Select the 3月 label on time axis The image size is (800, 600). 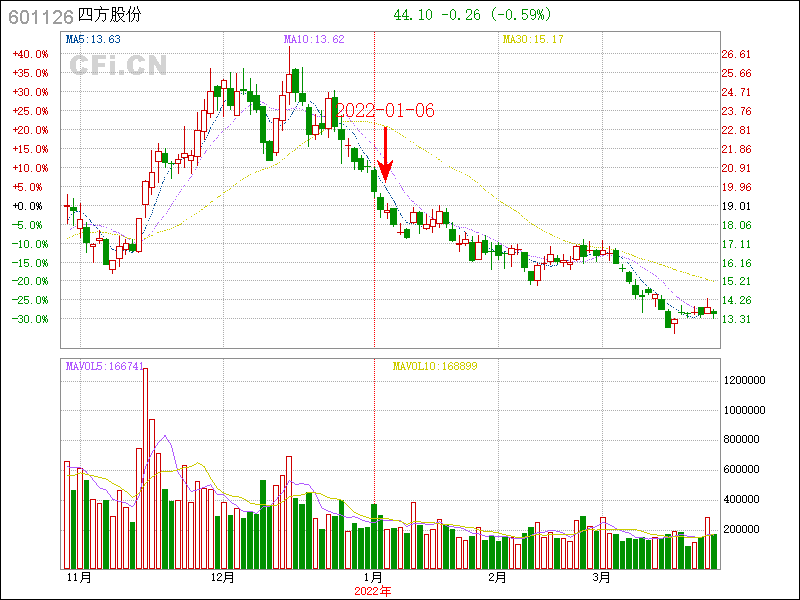point(601,578)
